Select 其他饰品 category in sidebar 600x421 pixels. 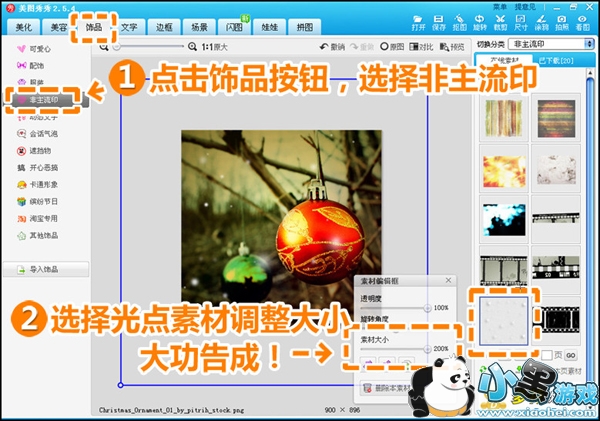click(x=42, y=236)
